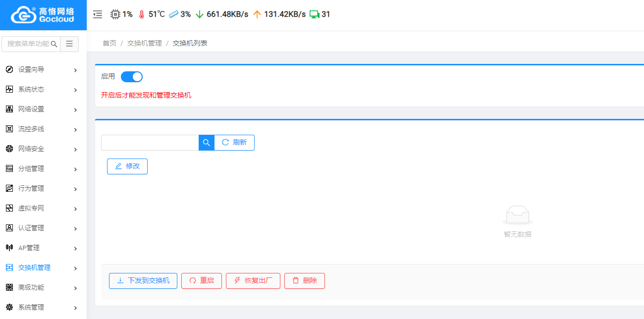
Task: Click the 行为管理 chart icon
Action: coord(9,188)
